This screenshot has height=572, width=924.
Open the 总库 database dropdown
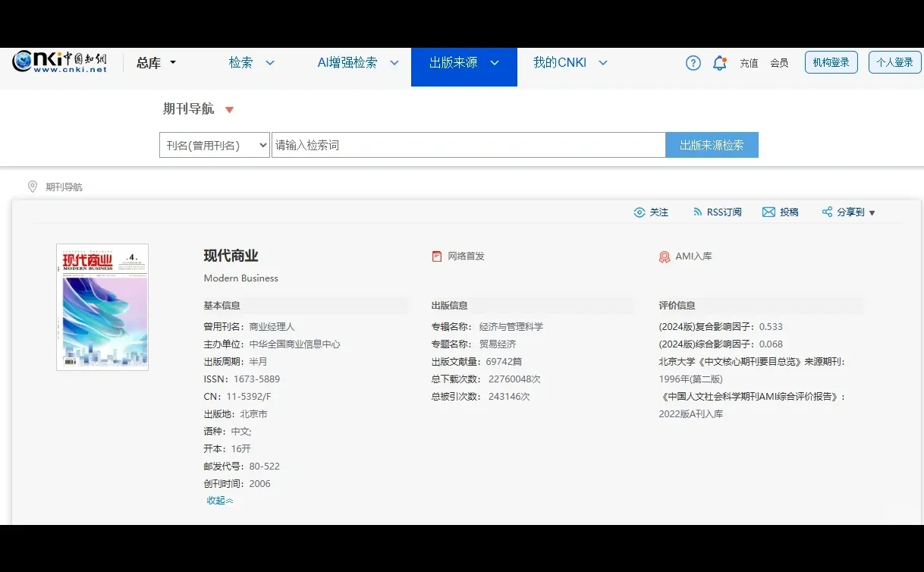pos(156,63)
